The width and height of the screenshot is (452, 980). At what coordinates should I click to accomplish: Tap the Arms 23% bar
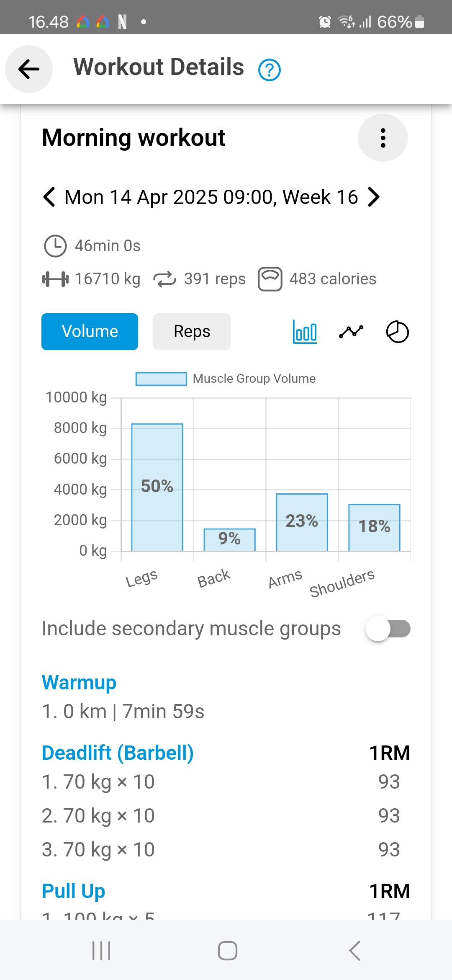(302, 522)
